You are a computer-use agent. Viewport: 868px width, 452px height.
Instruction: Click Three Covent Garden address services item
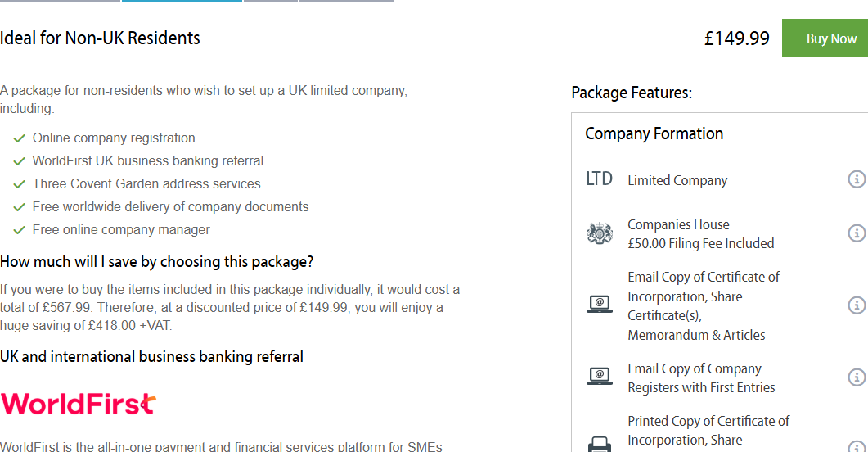(146, 183)
